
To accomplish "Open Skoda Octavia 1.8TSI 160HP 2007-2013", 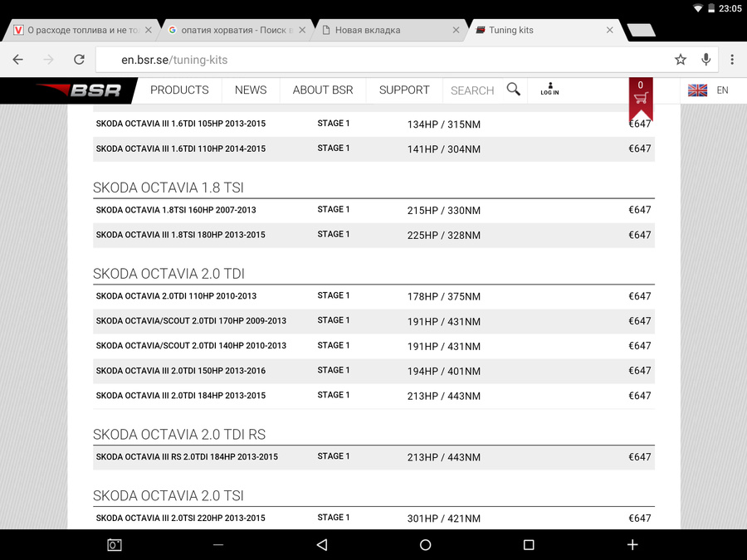I will (176, 210).
